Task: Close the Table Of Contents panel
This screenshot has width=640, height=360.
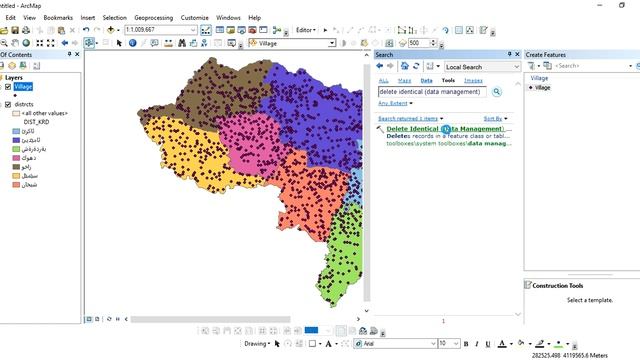Action: click(77, 54)
